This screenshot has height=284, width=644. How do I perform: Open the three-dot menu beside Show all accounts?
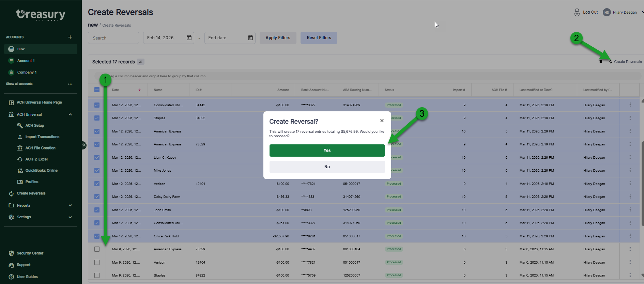pyautogui.click(x=70, y=84)
